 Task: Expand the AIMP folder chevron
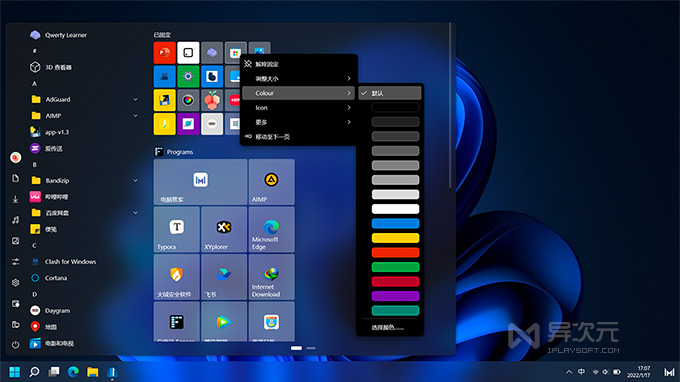point(135,116)
